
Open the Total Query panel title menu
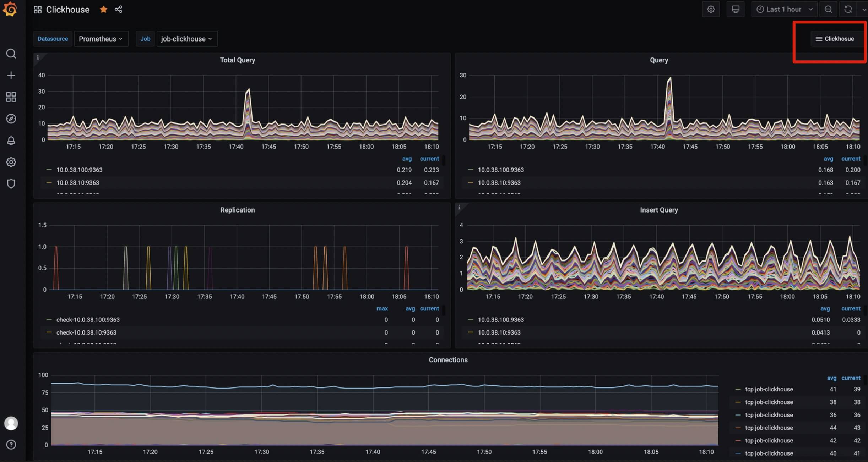pos(237,60)
